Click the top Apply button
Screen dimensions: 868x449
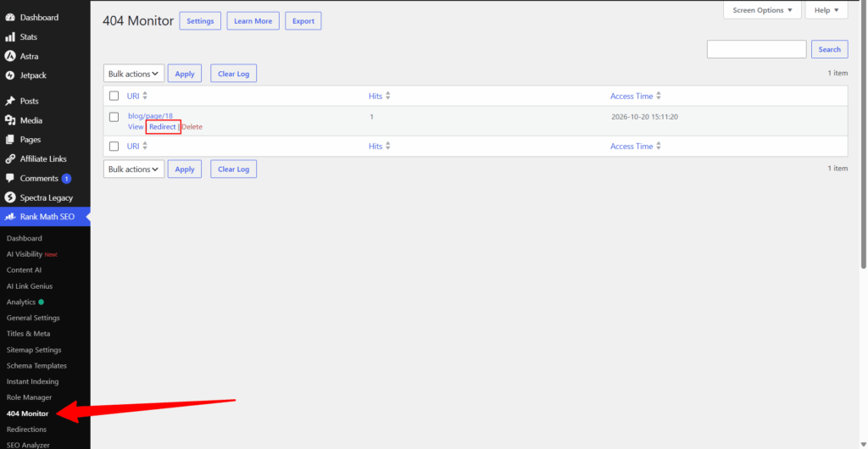[x=185, y=74]
